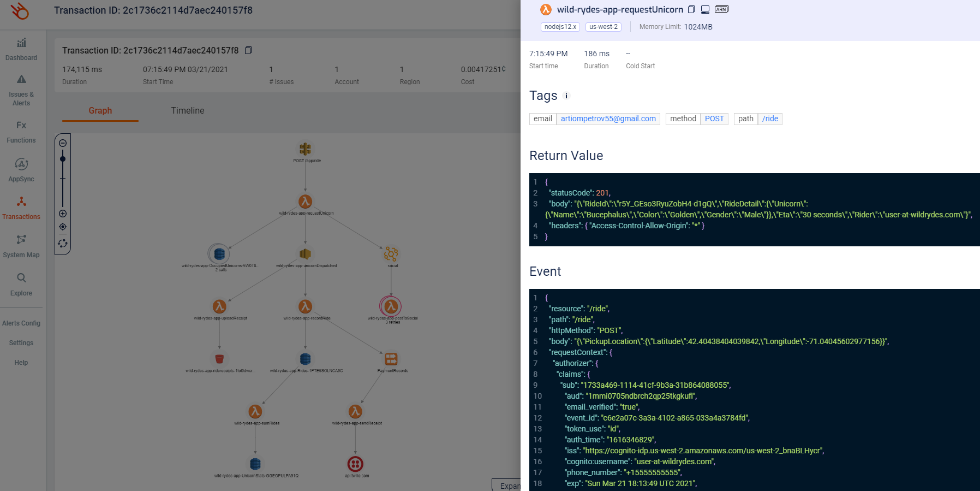The height and width of the screenshot is (491, 980).
Task: Show Tags info tooltip icon
Action: pyautogui.click(x=566, y=96)
